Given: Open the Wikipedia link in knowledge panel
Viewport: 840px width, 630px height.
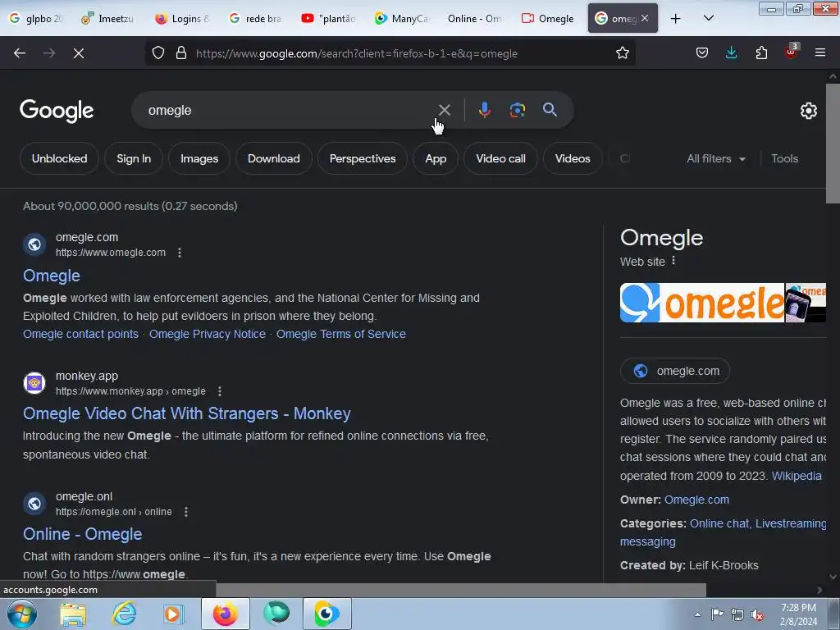Looking at the screenshot, I should click(796, 476).
